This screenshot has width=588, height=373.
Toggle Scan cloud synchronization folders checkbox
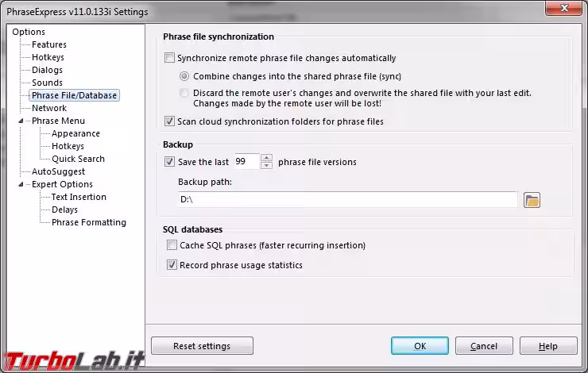click(x=169, y=121)
